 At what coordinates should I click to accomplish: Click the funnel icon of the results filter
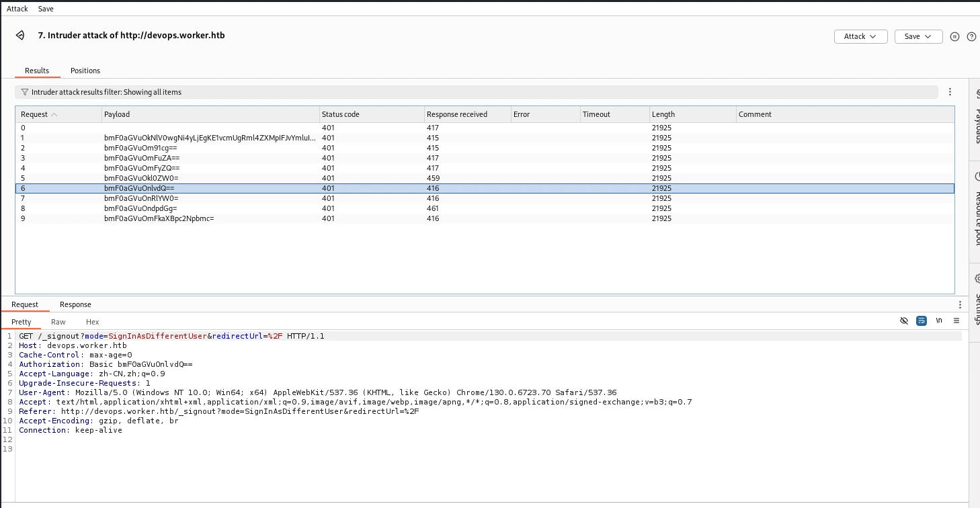click(25, 92)
